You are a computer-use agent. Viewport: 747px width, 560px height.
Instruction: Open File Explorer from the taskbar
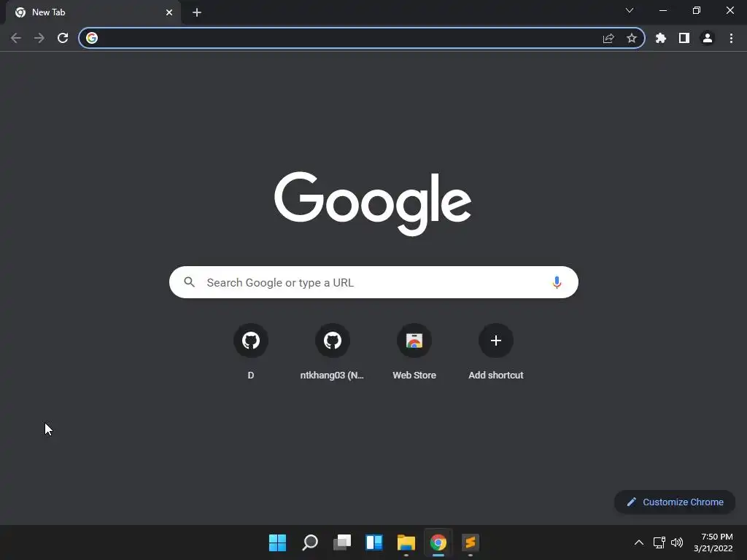pos(406,542)
